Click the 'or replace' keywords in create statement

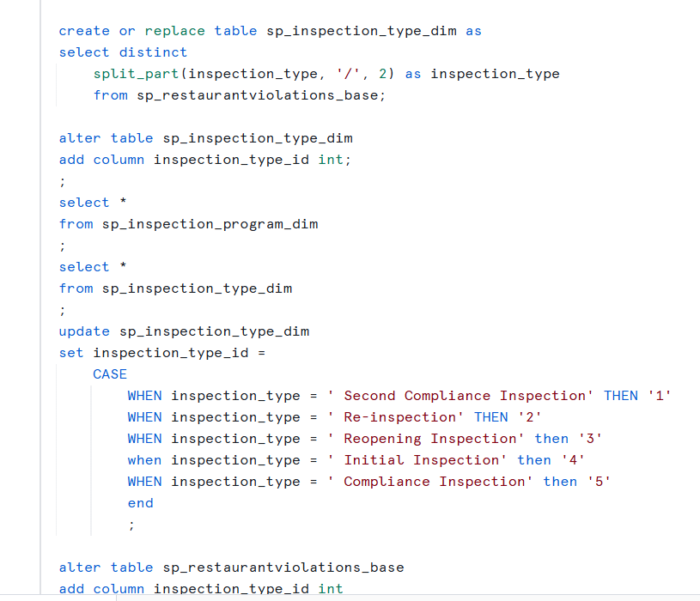(x=162, y=31)
